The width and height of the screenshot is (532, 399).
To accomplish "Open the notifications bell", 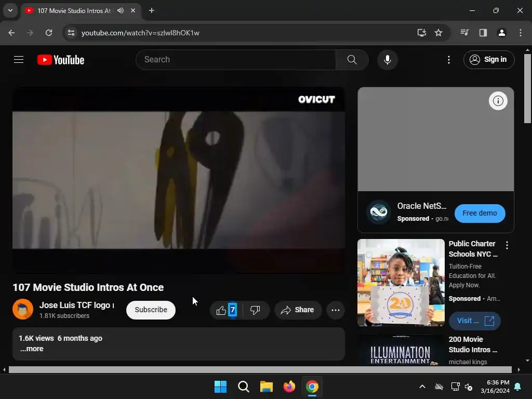I will [x=518, y=387].
